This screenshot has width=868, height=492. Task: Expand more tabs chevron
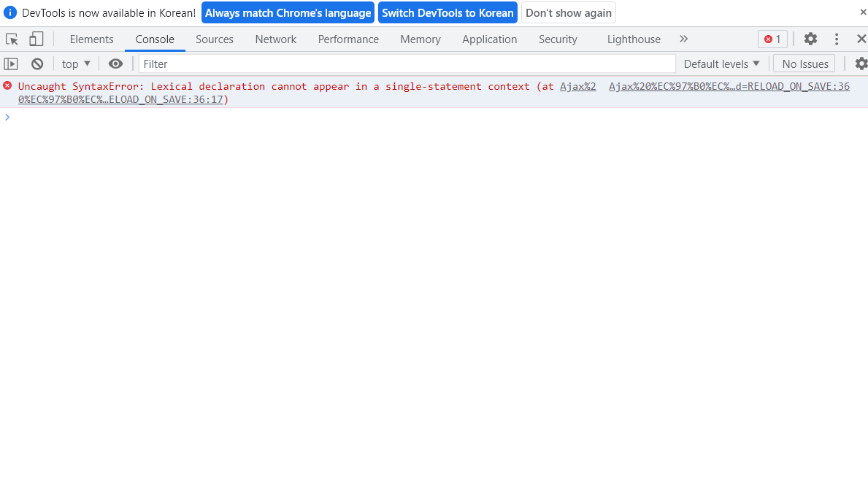[x=683, y=39]
